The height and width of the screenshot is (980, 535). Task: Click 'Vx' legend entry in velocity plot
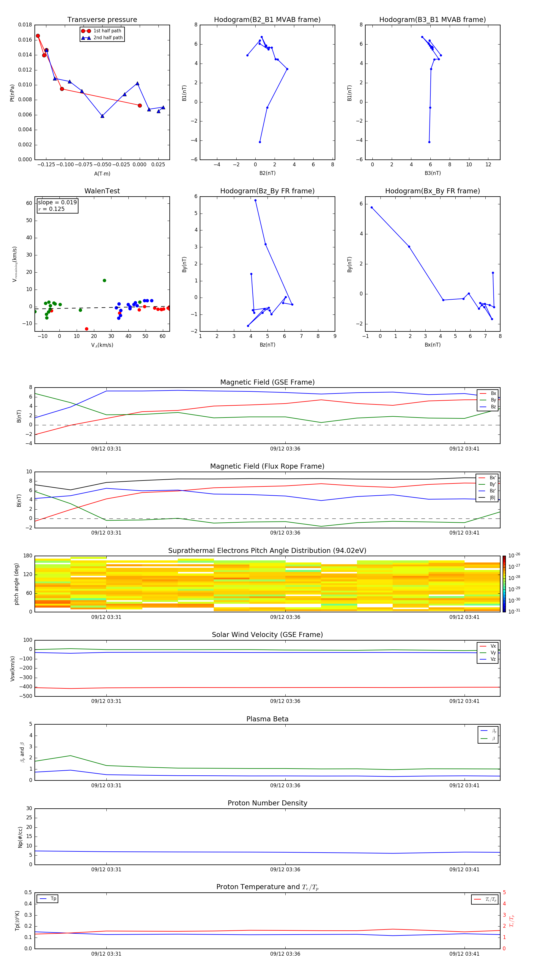click(x=488, y=647)
